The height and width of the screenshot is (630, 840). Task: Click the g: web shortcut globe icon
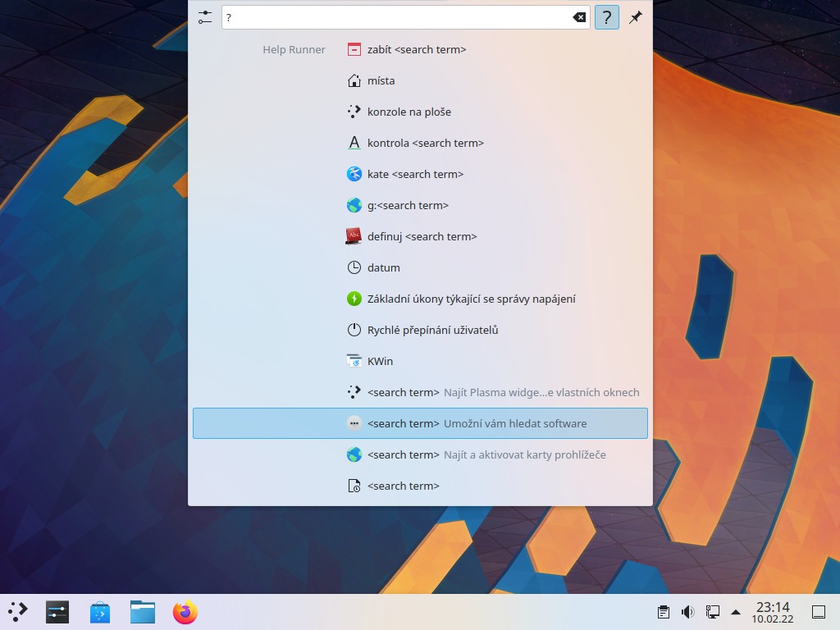coord(354,205)
